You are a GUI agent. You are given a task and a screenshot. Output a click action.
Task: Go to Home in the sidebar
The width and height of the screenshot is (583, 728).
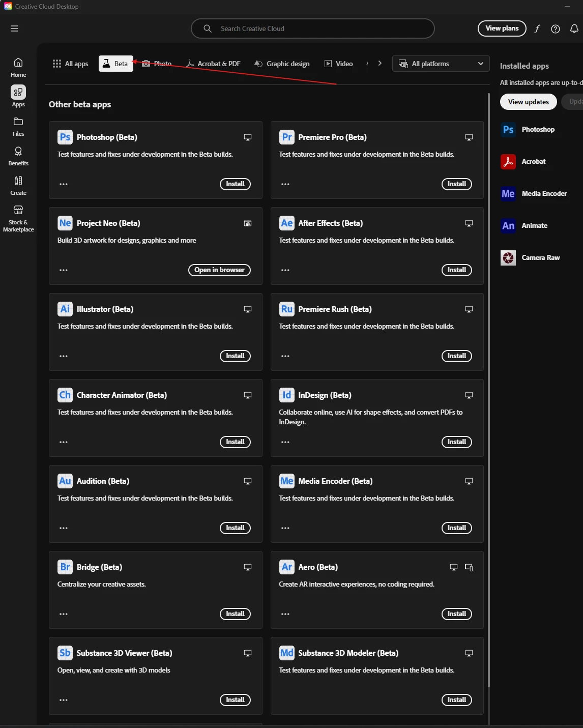point(18,67)
